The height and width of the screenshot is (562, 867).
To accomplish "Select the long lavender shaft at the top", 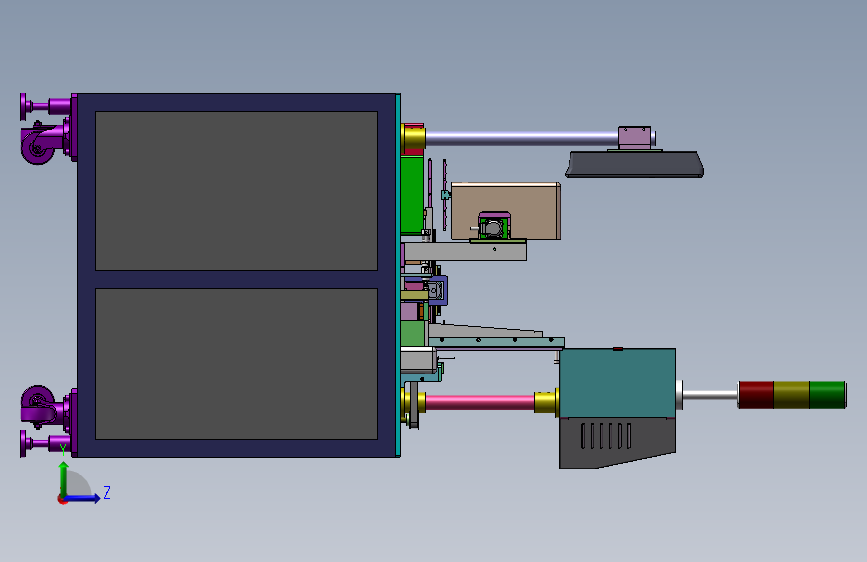I will [x=521, y=138].
